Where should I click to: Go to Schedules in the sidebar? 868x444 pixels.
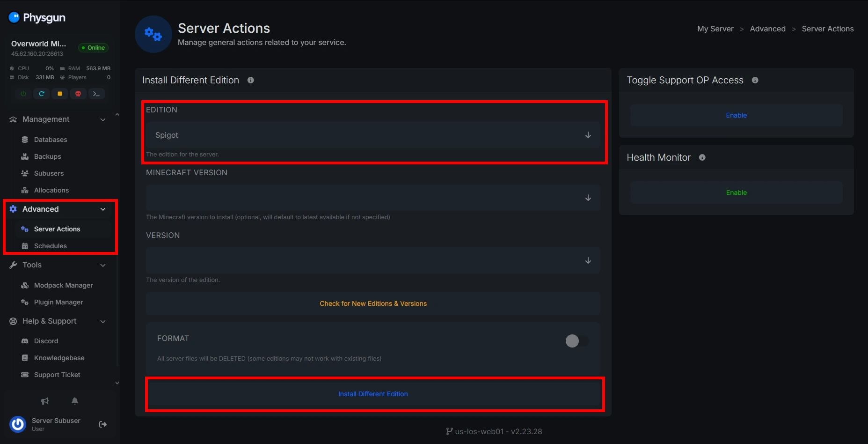coord(51,246)
